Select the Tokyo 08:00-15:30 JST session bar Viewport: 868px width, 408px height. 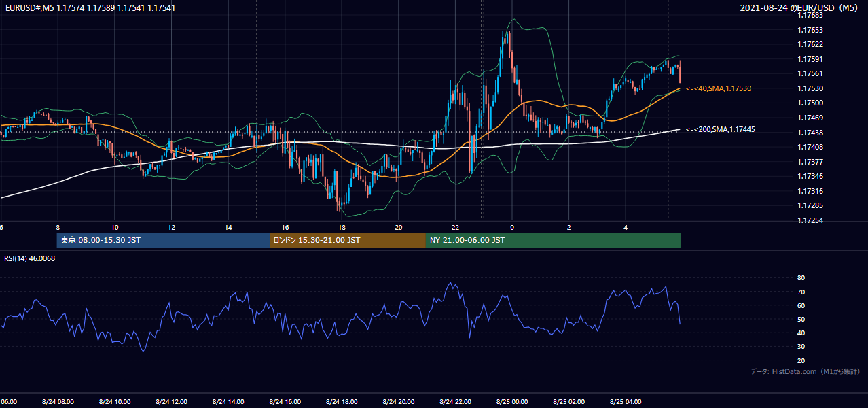click(x=164, y=240)
